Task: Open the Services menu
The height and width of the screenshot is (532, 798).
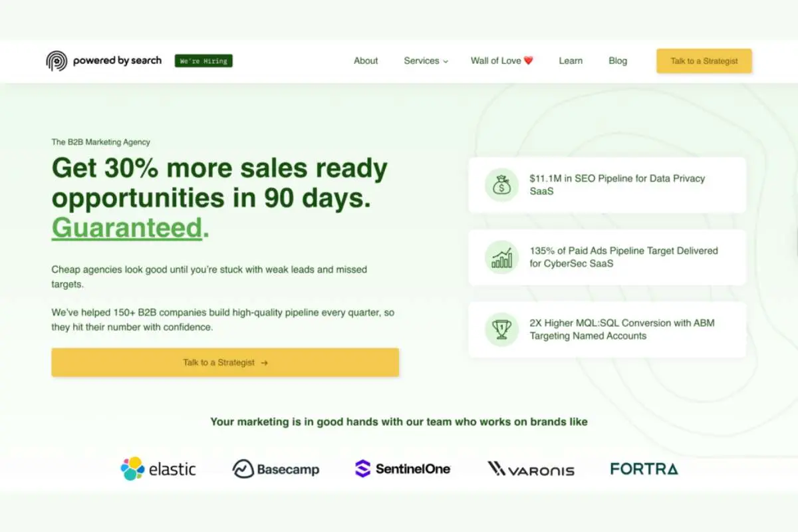Action: [x=426, y=61]
